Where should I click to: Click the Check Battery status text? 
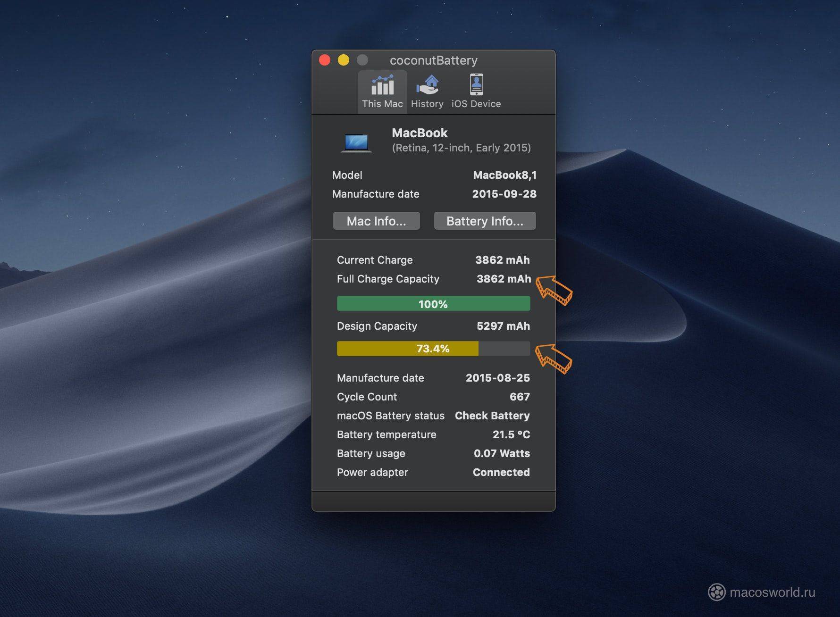(x=492, y=416)
